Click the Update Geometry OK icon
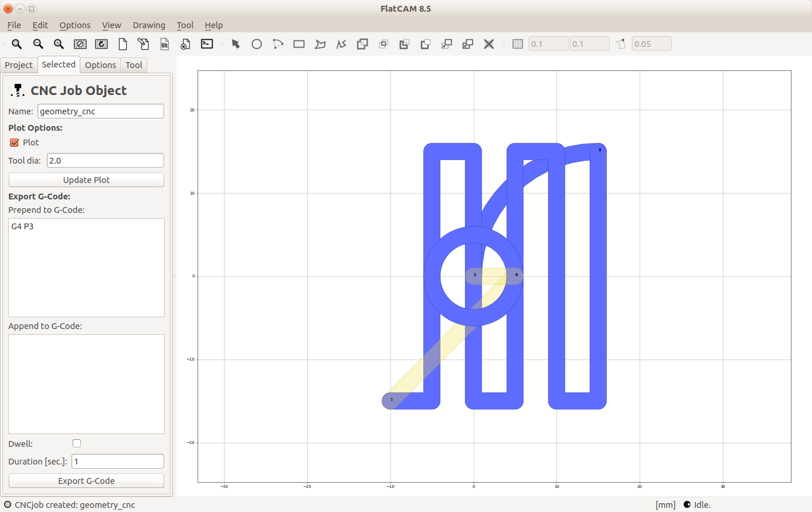Viewport: 812px width, 512px height. click(165, 44)
